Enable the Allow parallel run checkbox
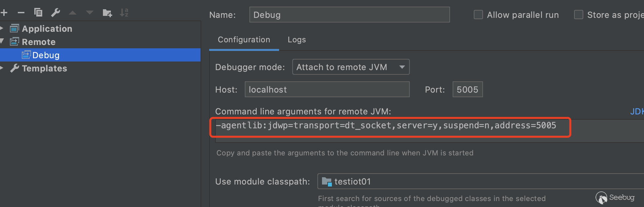The width and height of the screenshot is (644, 207). click(478, 15)
